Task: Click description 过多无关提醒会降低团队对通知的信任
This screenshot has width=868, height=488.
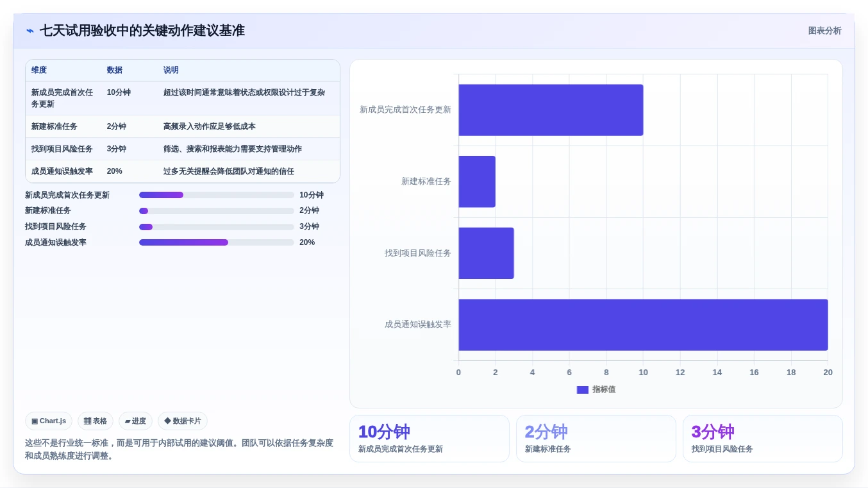Action: [229, 171]
